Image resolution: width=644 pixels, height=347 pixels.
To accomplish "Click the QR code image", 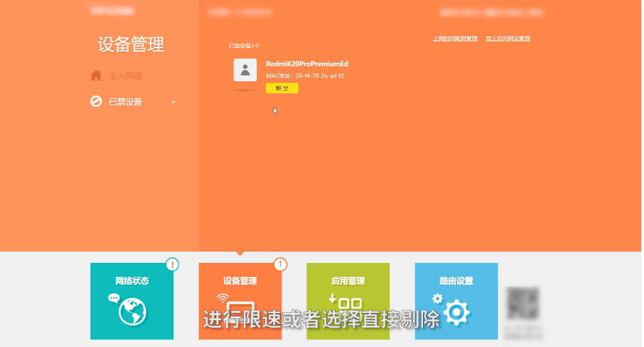I will (523, 304).
